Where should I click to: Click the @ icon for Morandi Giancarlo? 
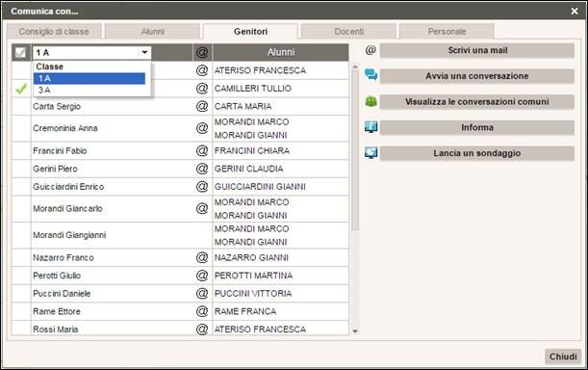[202, 208]
